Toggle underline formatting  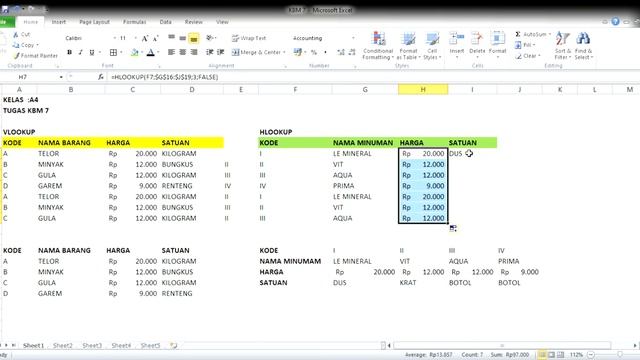pos(92,52)
